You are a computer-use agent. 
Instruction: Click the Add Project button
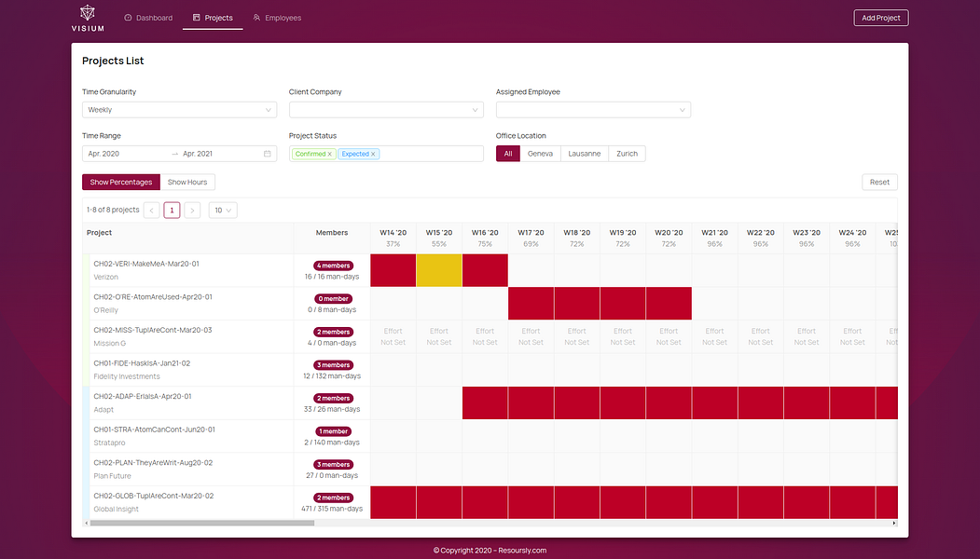[x=881, y=18]
